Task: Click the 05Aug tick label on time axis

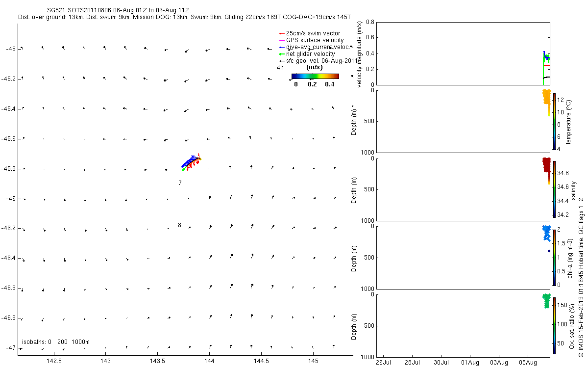Action: click(528, 363)
